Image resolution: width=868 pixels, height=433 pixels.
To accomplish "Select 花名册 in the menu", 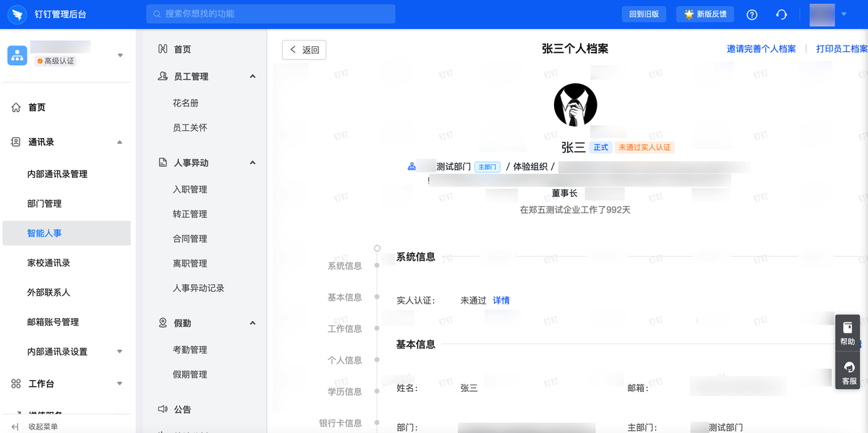I will 185,103.
